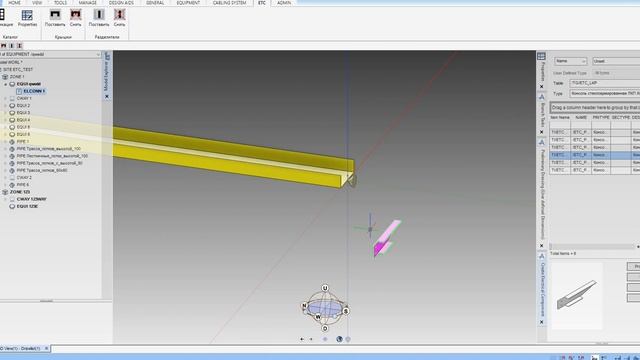Close the Properties side tab
The height and width of the screenshot is (360, 640).
pyautogui.click(x=542, y=87)
